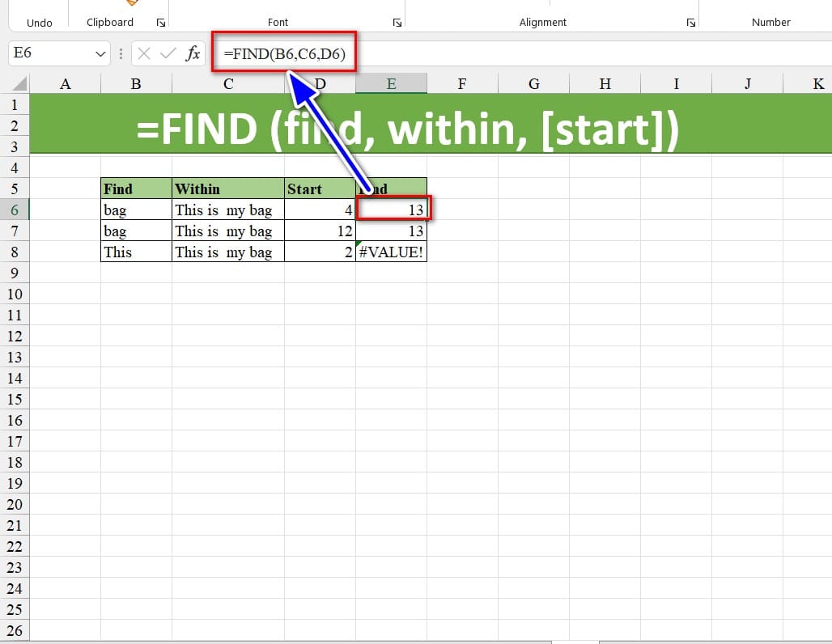Select the Start value 12 cell
832x644 pixels.
click(x=320, y=231)
